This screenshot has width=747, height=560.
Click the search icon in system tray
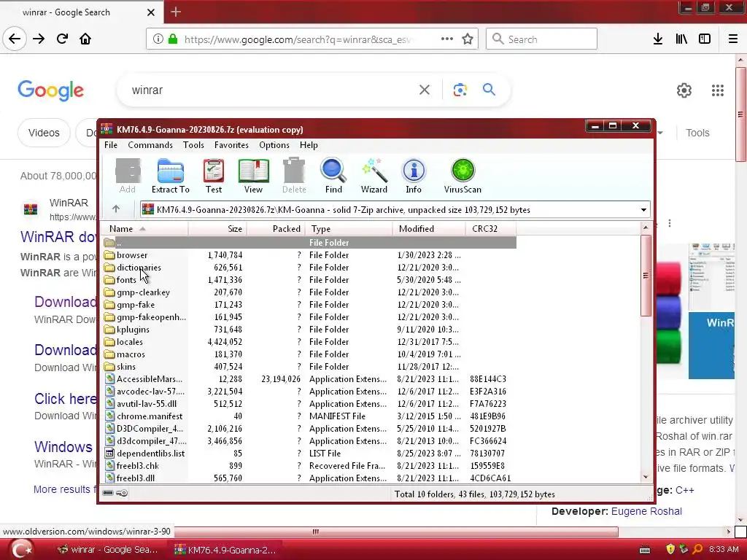[697, 549]
